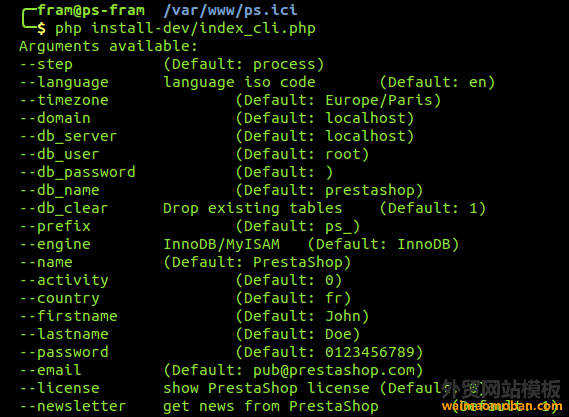
Task: Click the --domain argument name
Action: coord(55,118)
